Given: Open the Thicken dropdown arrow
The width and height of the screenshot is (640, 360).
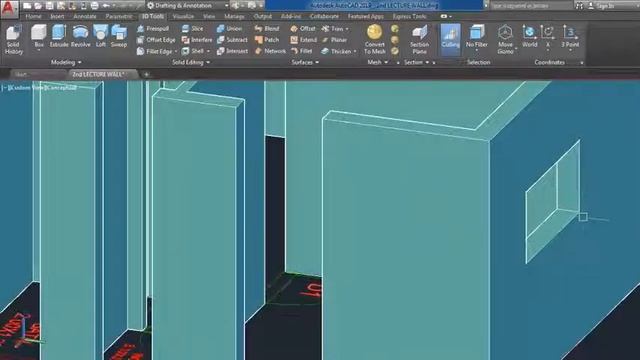Looking at the screenshot, I should click(x=355, y=51).
